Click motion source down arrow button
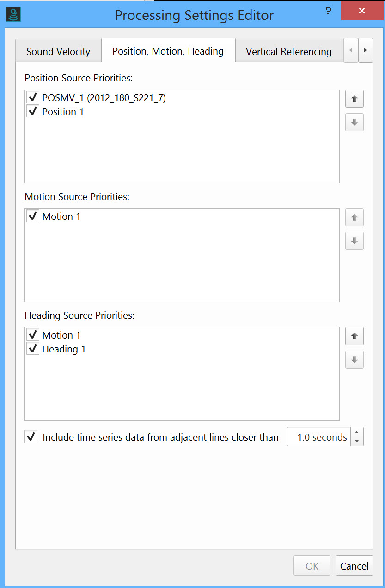 pyautogui.click(x=354, y=241)
